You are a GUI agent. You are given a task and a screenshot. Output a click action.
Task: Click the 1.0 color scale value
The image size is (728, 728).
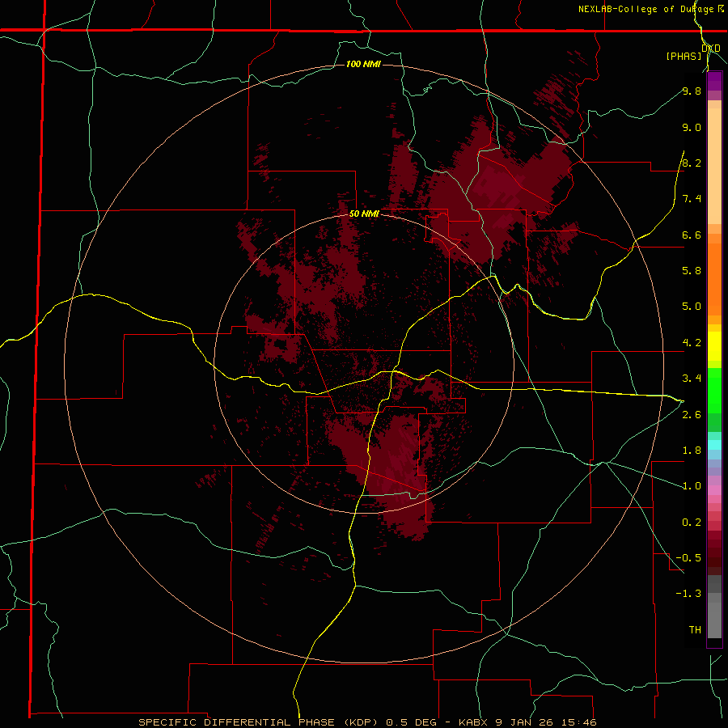tap(692, 486)
